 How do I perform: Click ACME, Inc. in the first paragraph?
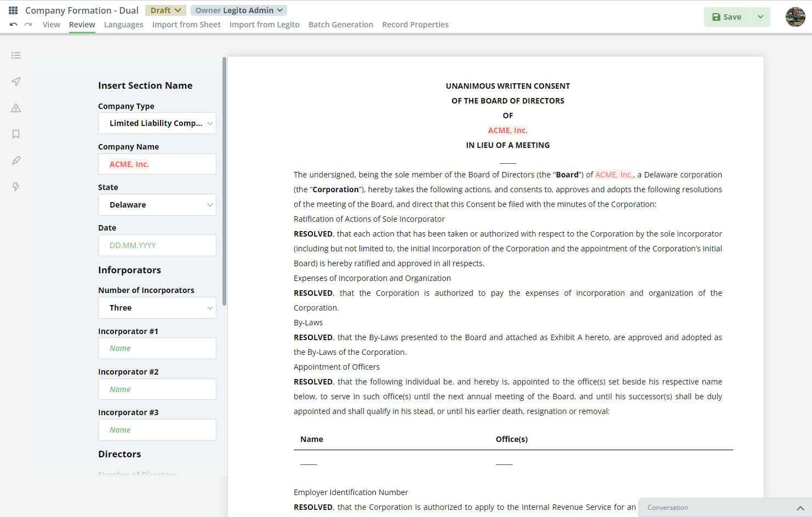click(614, 175)
